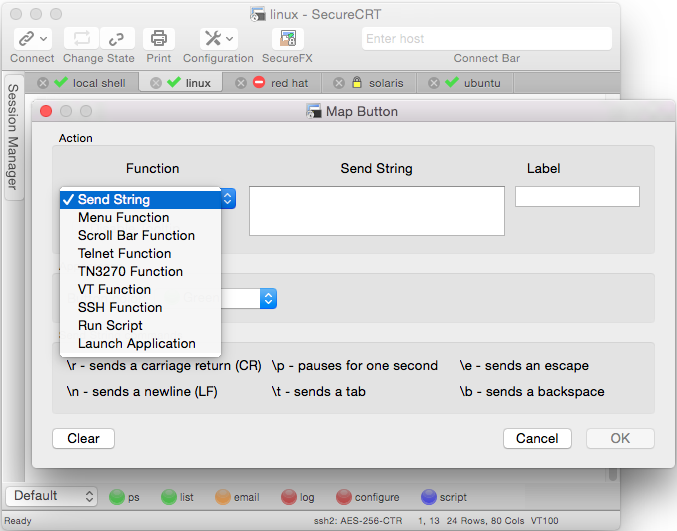Click the Print toolbar icon

(158, 39)
